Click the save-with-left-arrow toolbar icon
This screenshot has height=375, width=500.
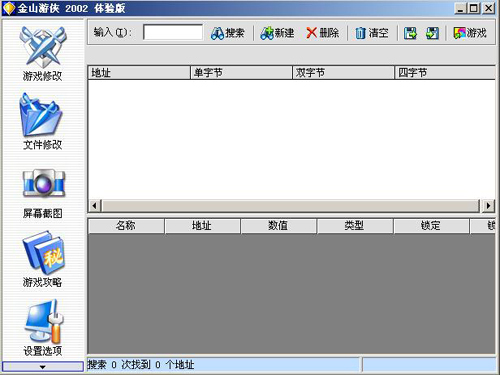click(432, 33)
